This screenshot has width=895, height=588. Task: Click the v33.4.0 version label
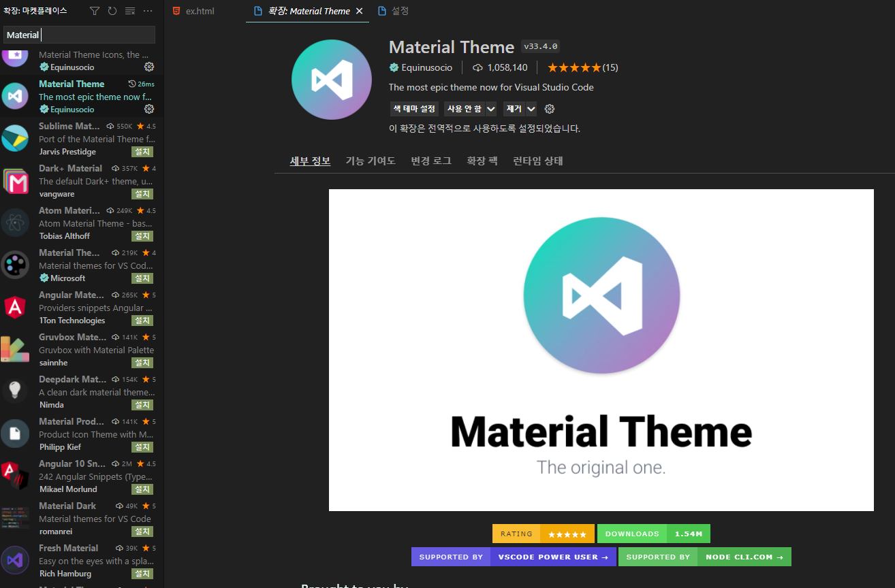pyautogui.click(x=541, y=46)
